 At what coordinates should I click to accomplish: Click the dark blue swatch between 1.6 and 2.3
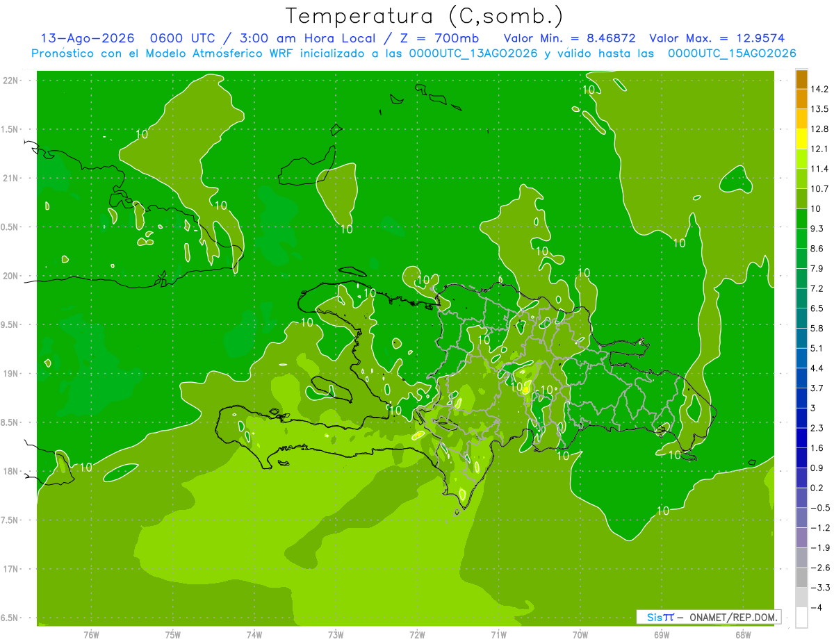point(801,438)
